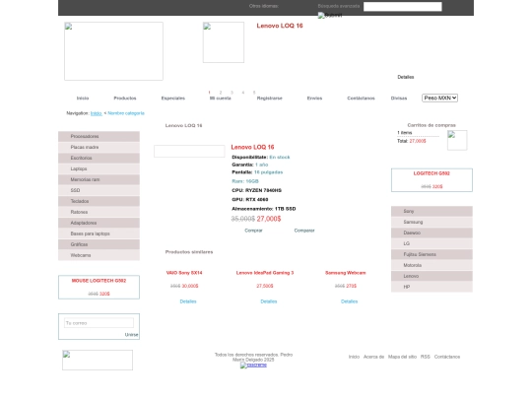
Task: Click the Divisas menu label
Action: (399, 99)
